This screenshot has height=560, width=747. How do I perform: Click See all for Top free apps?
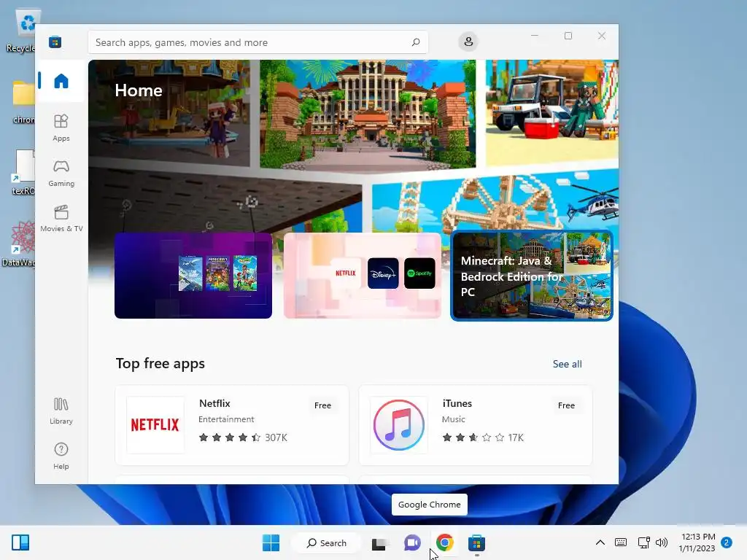tap(567, 364)
